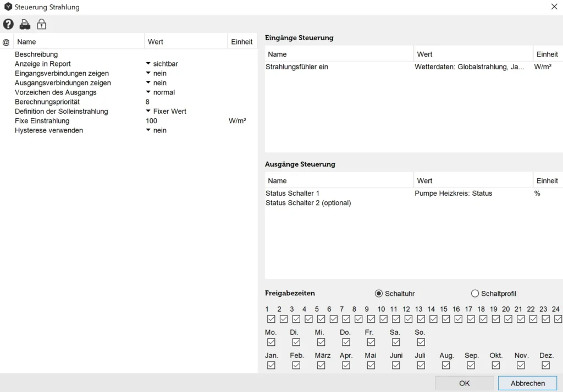Open Hysterese verwenden dropdown

point(148,130)
